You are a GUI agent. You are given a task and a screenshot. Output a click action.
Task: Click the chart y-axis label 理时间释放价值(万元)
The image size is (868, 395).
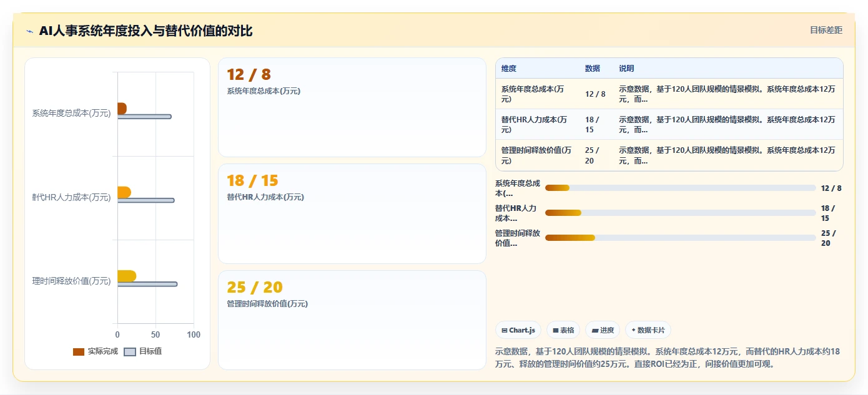coord(71,281)
